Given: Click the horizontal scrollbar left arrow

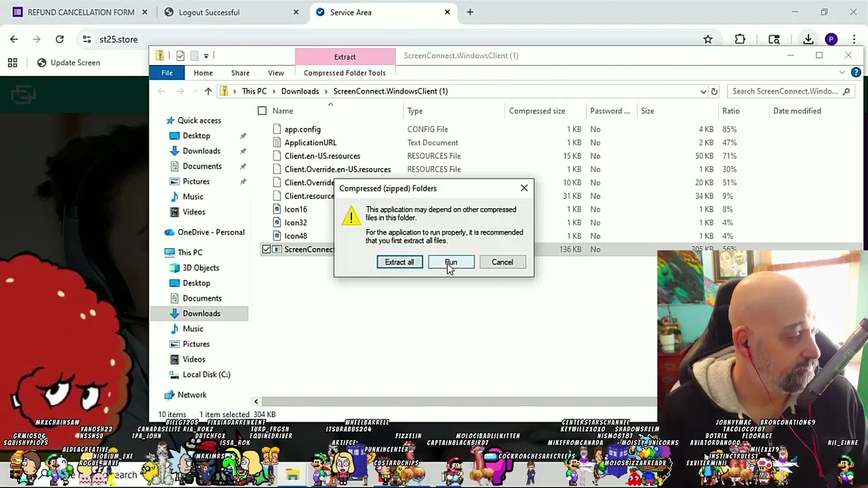Looking at the screenshot, I should click(256, 402).
